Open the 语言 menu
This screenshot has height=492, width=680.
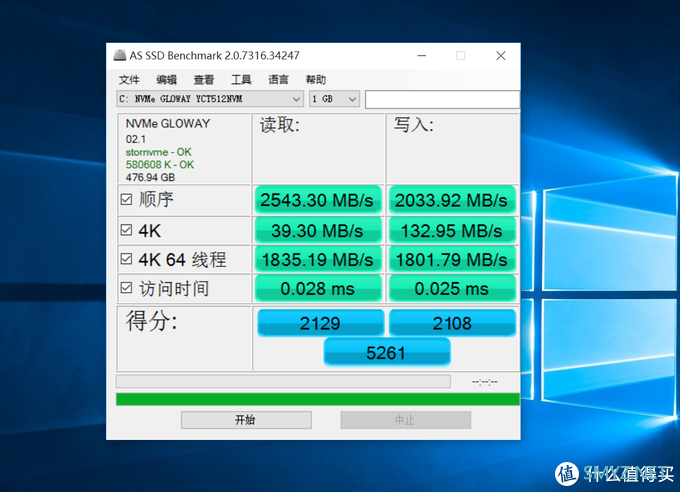[278, 80]
